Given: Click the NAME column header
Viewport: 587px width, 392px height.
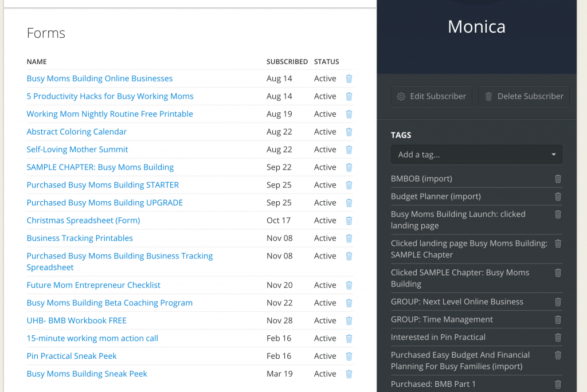Looking at the screenshot, I should (37, 62).
